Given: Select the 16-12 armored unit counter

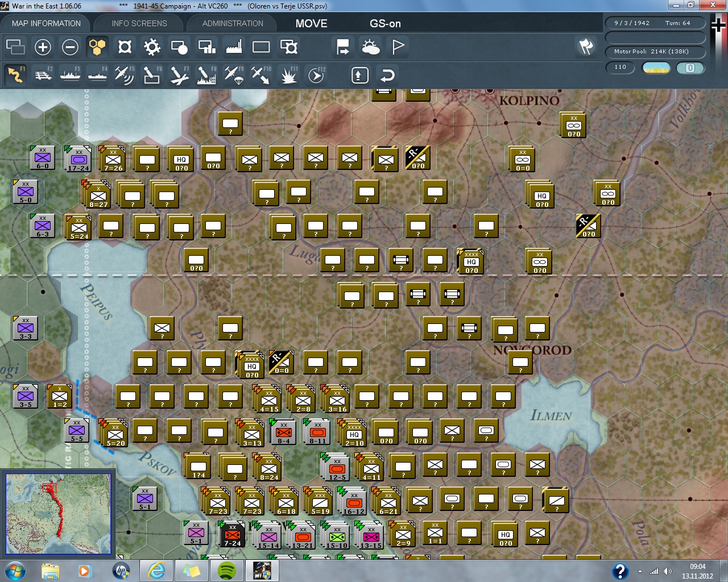Looking at the screenshot, I should [x=353, y=501].
